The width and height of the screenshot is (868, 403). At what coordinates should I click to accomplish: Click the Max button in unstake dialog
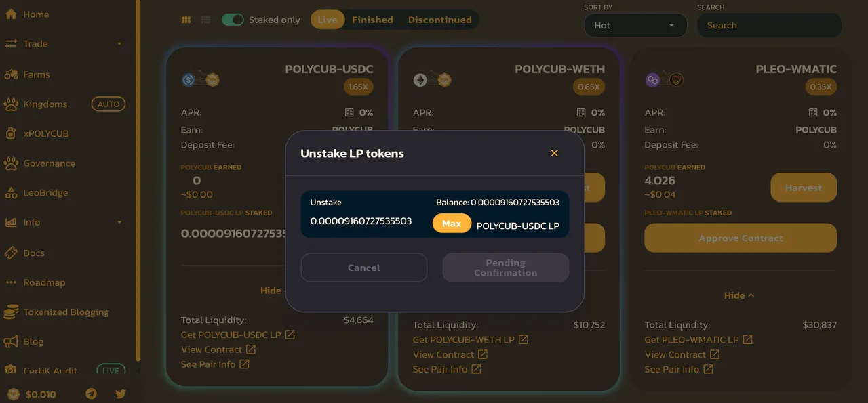(452, 224)
